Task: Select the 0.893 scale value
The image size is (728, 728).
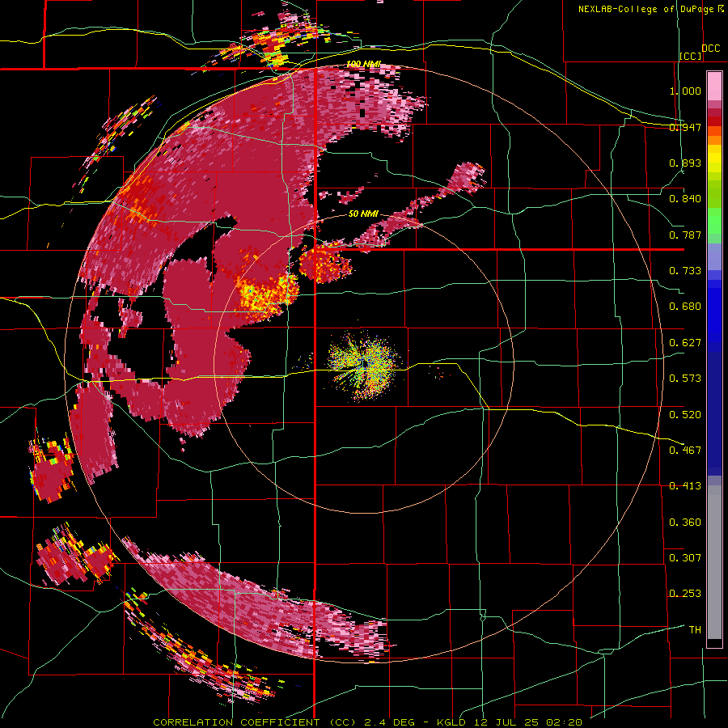Action: point(685,163)
